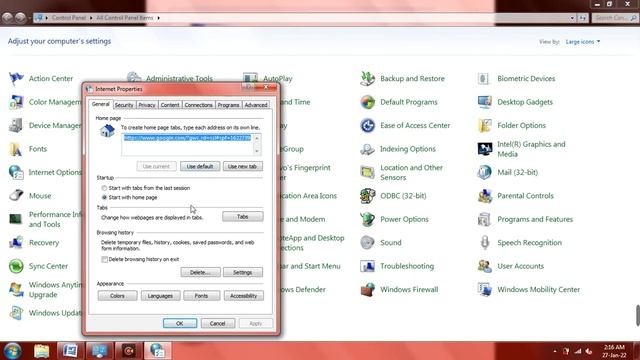Screen dimensions: 640x360
Task: Open the Windows Update icon
Action: tap(16, 313)
